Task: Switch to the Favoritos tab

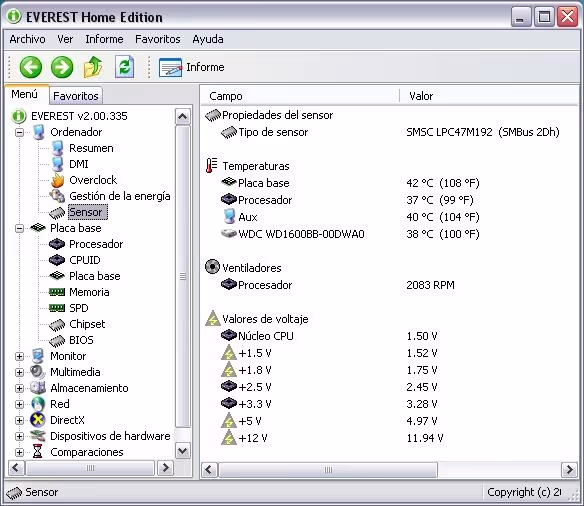Action: click(76, 96)
